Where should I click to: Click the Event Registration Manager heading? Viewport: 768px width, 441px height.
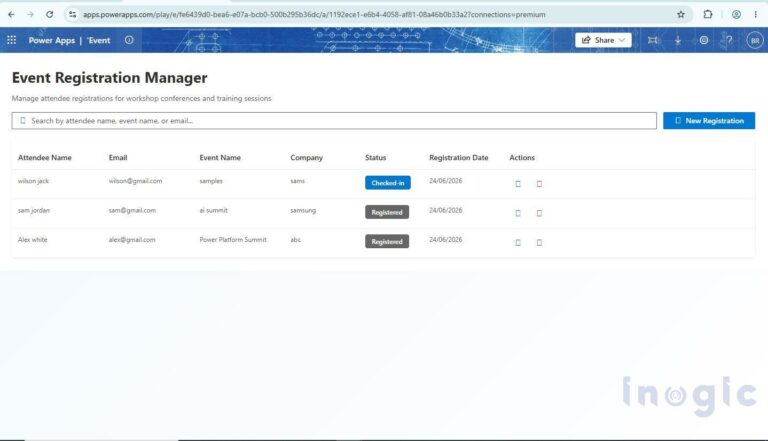(110, 78)
